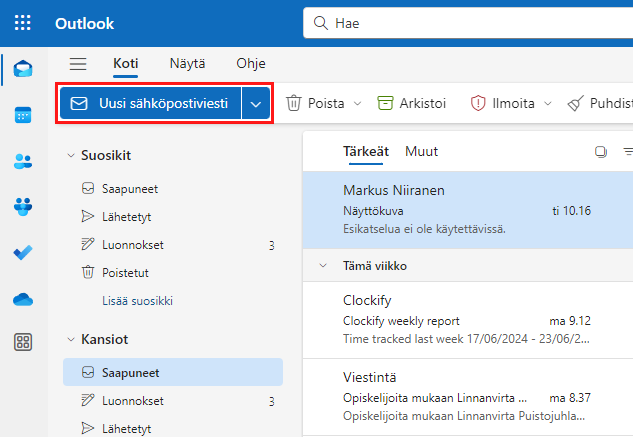Open the More apps icon
Image resolution: width=633 pixels, height=437 pixels.
click(23, 342)
